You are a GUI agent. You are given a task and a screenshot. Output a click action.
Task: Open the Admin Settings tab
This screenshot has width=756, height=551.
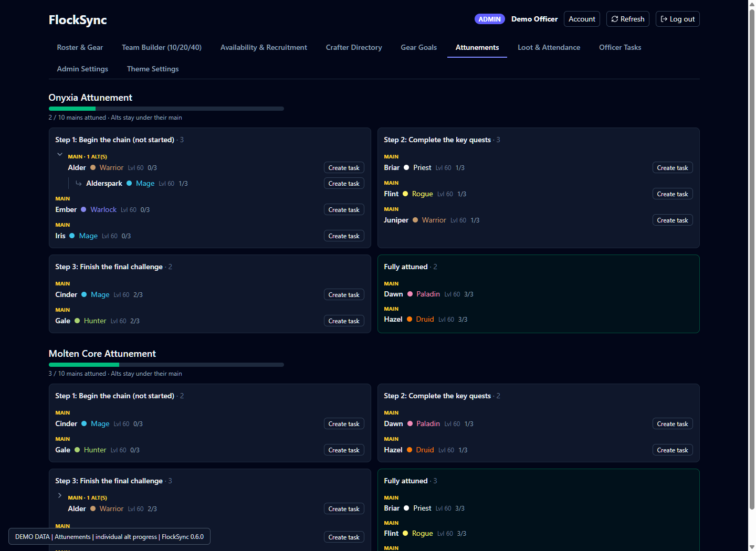click(82, 69)
